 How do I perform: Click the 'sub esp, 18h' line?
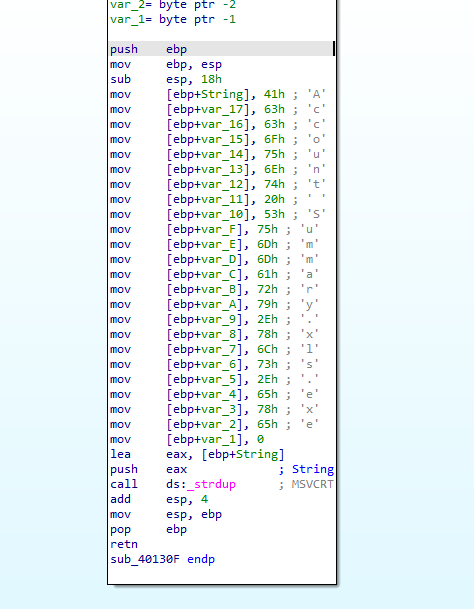click(166, 79)
